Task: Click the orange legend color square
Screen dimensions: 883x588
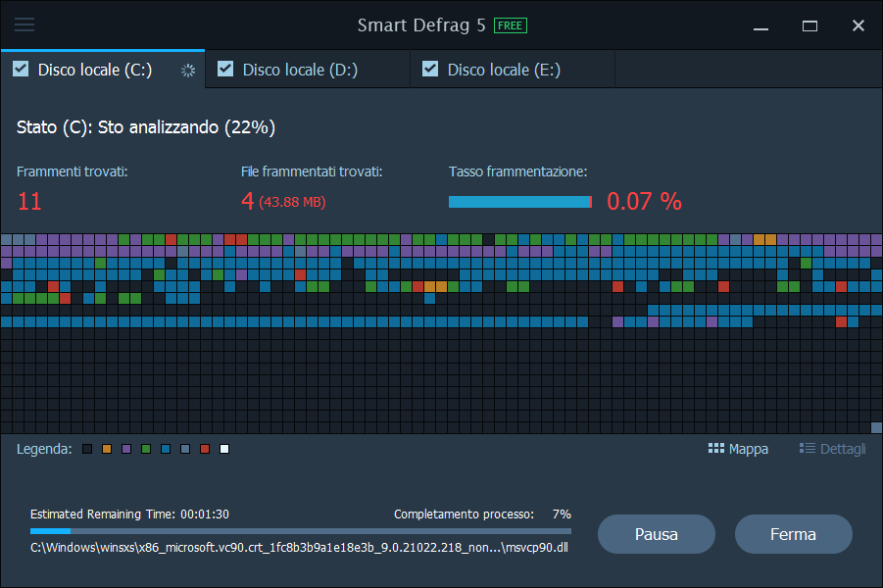Action: point(107,449)
